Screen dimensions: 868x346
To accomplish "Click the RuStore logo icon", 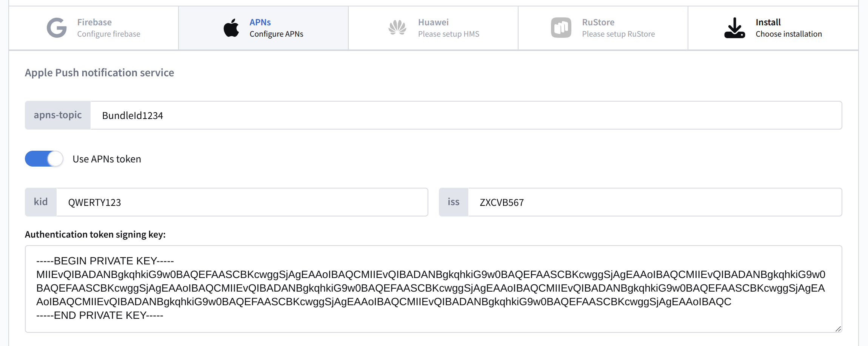I will (561, 28).
